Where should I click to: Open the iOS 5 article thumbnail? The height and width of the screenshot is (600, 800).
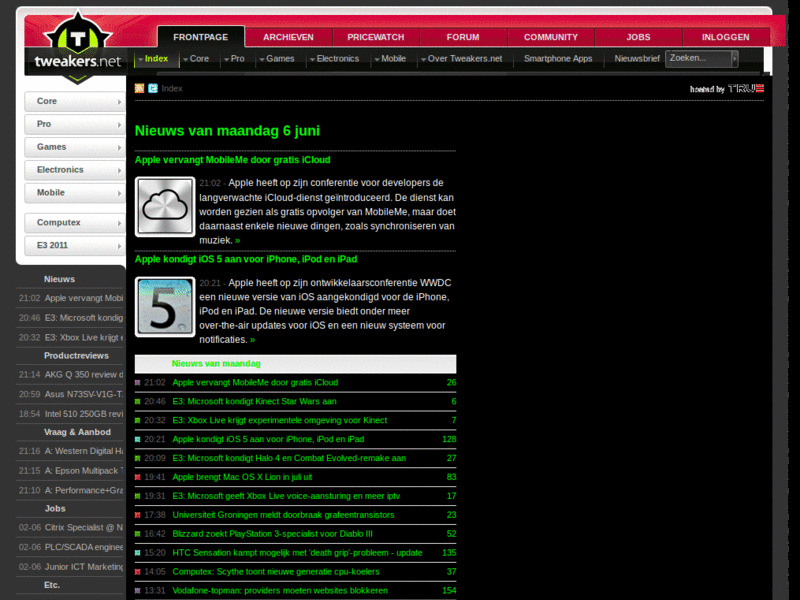(165, 307)
